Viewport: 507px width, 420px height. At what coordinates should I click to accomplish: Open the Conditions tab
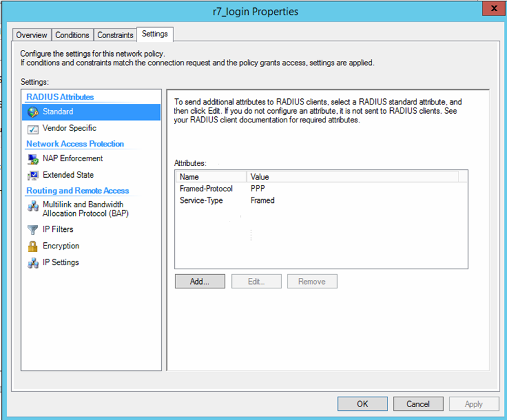[73, 35]
